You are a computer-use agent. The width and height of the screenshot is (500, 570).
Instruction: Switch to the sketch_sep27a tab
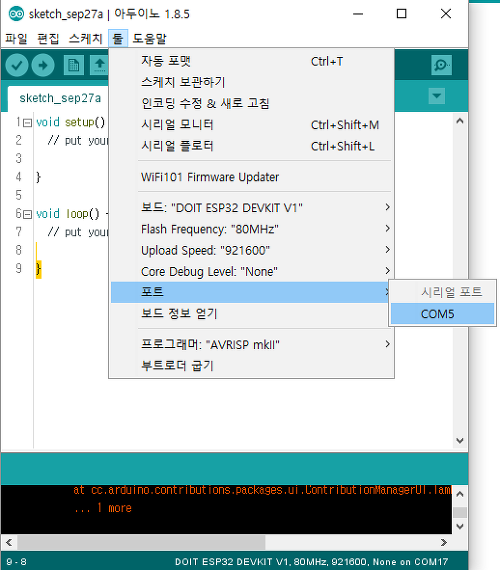60,98
